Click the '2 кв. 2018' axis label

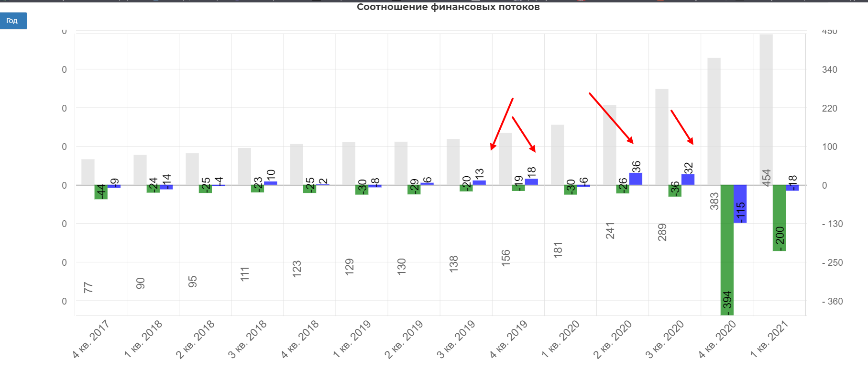195,339
